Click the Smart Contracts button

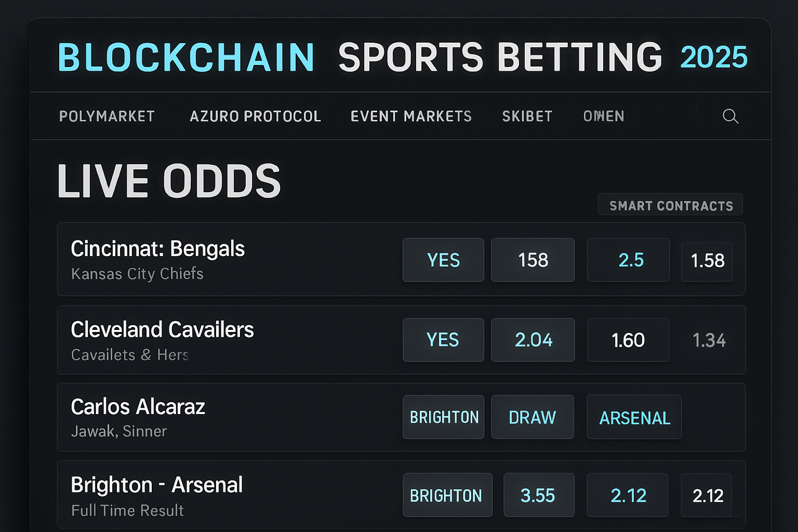[670, 205]
